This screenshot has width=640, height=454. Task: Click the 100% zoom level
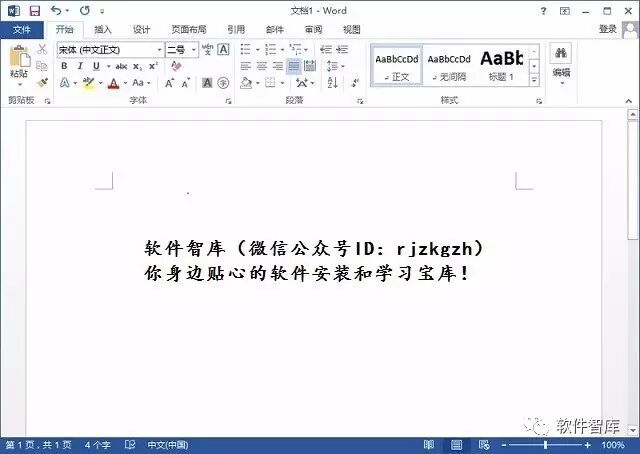pyautogui.click(x=613, y=445)
